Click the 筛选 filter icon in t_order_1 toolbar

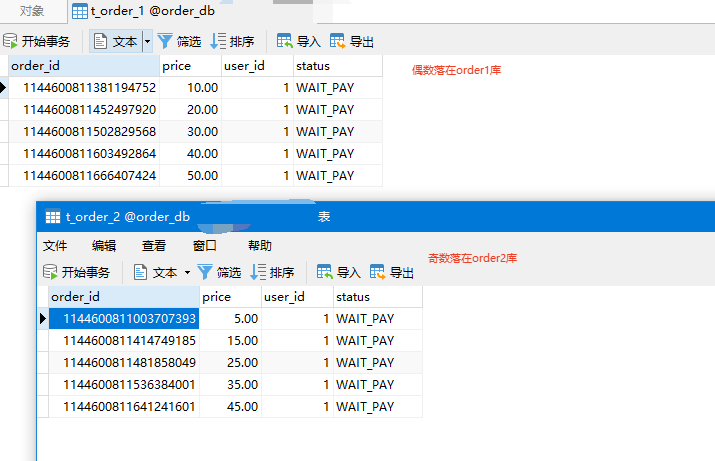165,41
